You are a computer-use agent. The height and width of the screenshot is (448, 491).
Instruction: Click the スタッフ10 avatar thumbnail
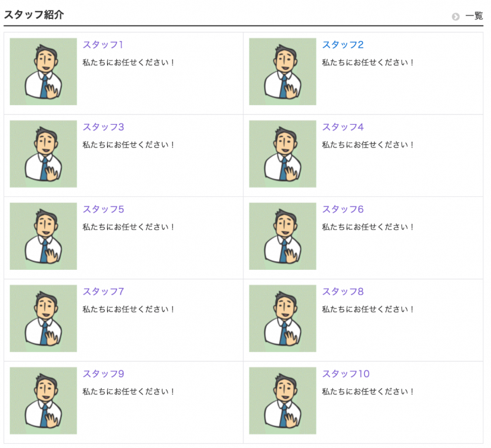click(x=282, y=401)
